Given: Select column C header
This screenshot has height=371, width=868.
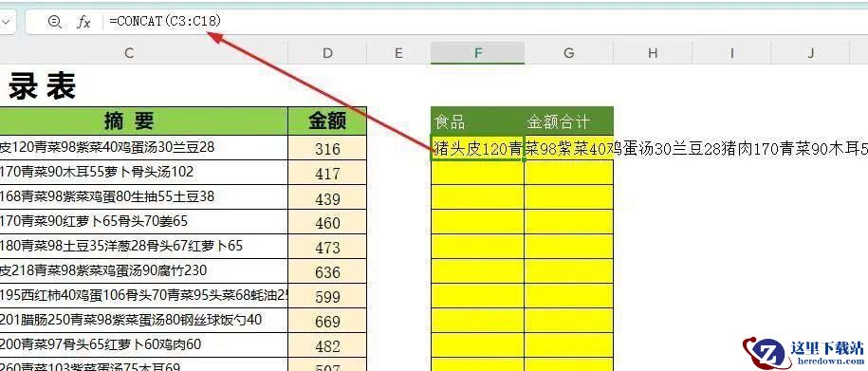Looking at the screenshot, I should (129, 53).
